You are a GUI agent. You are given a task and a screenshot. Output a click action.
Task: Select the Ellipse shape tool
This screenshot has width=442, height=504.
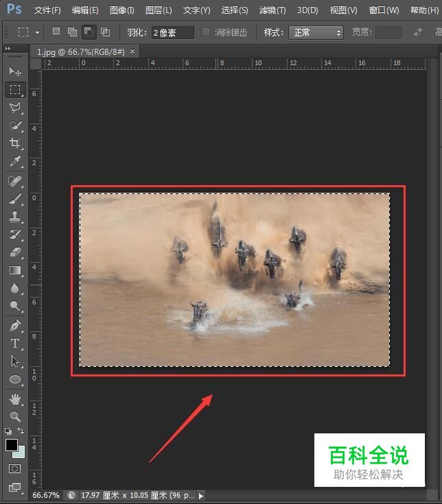(15, 379)
